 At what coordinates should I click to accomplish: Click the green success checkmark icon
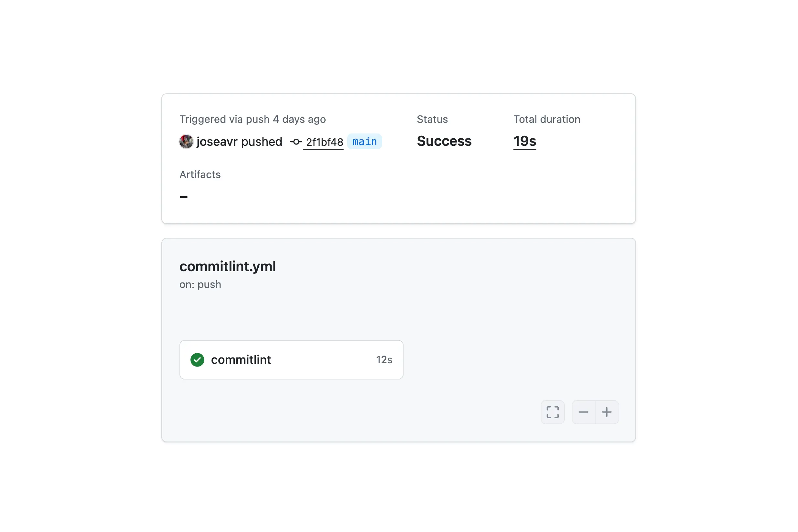tap(197, 360)
